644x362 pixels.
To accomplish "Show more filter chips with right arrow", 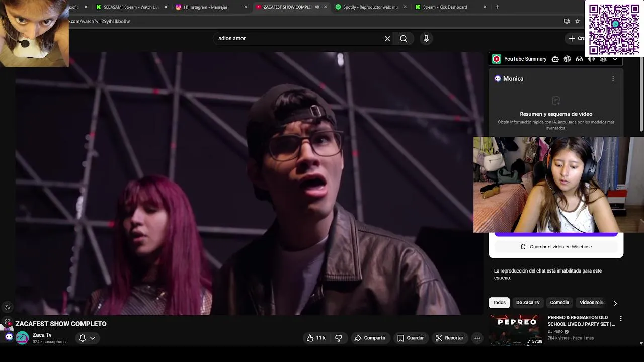I will click(x=615, y=303).
